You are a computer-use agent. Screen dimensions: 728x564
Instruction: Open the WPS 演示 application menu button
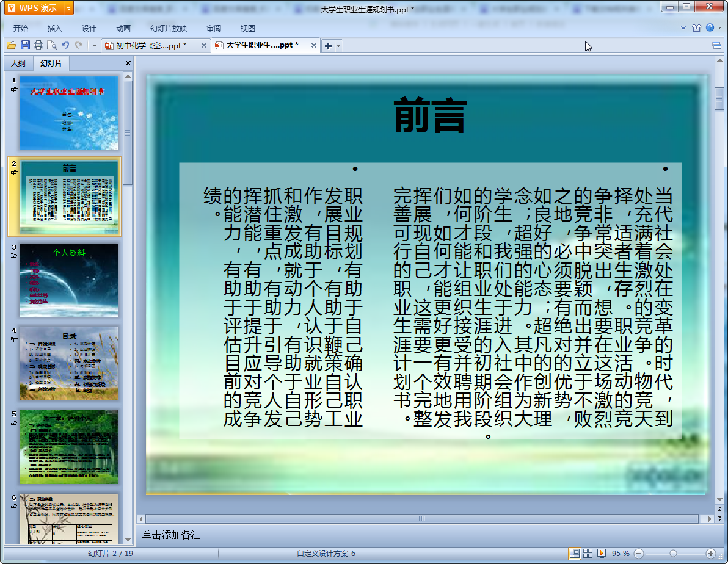(x=34, y=8)
